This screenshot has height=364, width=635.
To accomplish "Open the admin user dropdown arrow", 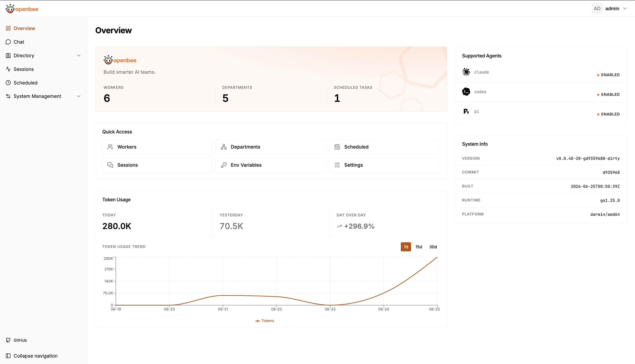I will [x=625, y=9].
